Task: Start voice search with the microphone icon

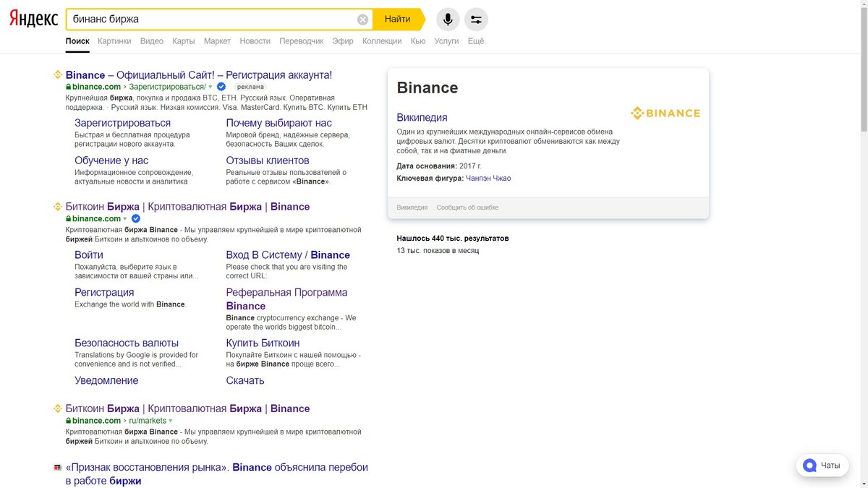Action: (x=448, y=20)
